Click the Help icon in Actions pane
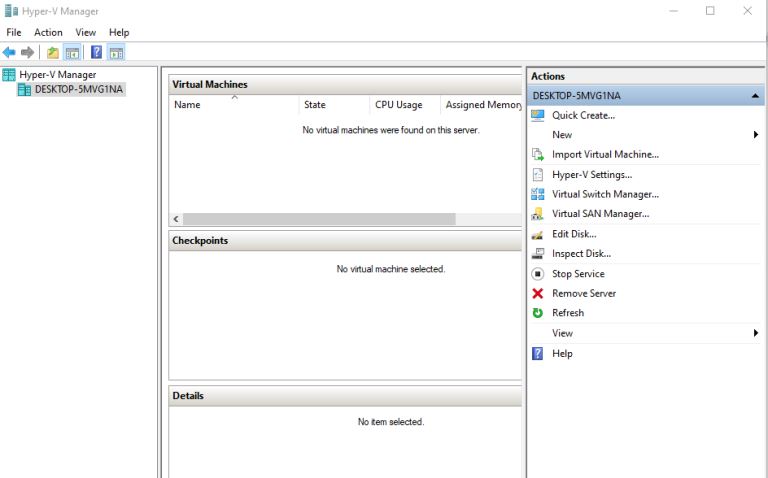 tap(537, 353)
